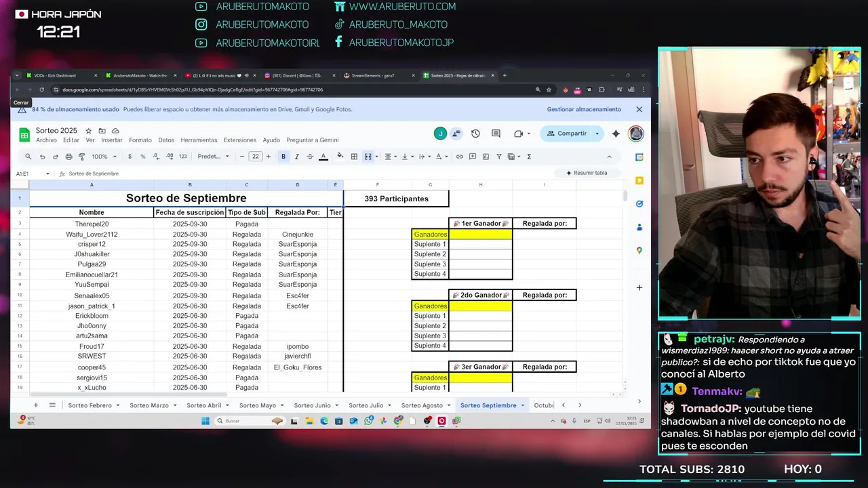The width and height of the screenshot is (868, 488).
Task: Click the undo arrow in Sheets toolbar
Action: point(42,157)
